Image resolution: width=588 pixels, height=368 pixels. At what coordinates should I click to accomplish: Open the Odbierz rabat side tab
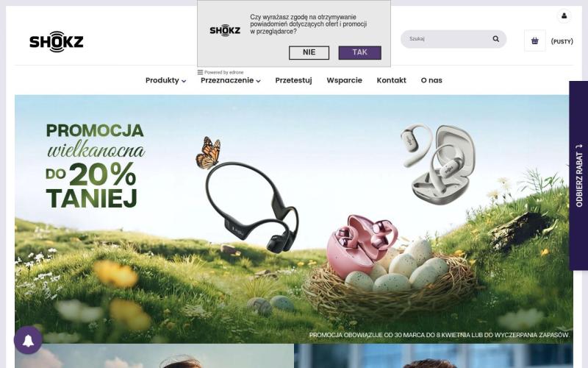coord(578,175)
